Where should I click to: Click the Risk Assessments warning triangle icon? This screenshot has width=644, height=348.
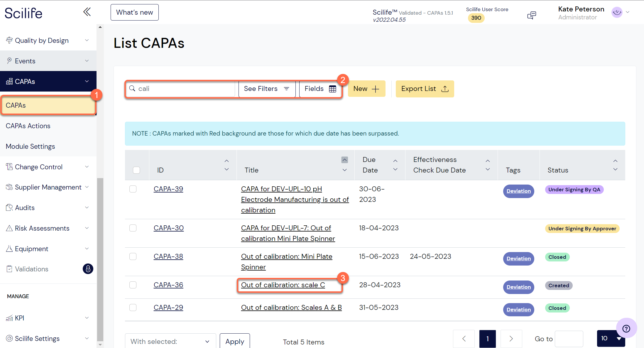tap(9, 228)
